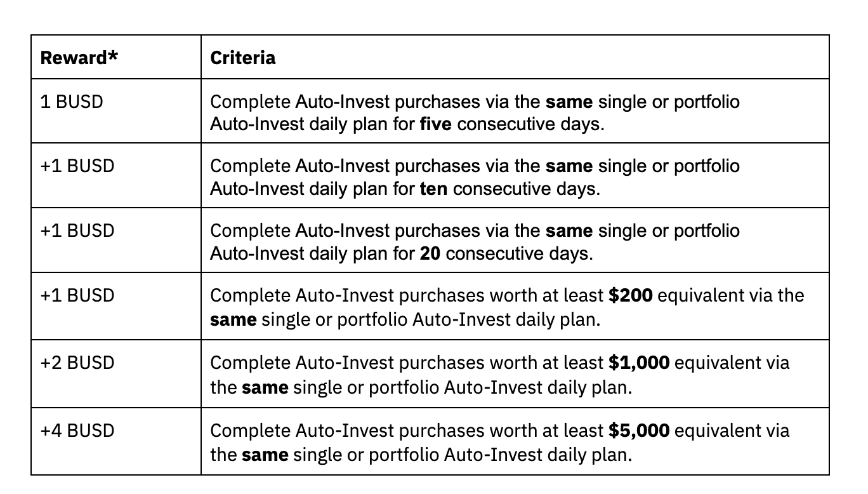Select the 1 BUSD reward cell in first row

click(x=72, y=102)
